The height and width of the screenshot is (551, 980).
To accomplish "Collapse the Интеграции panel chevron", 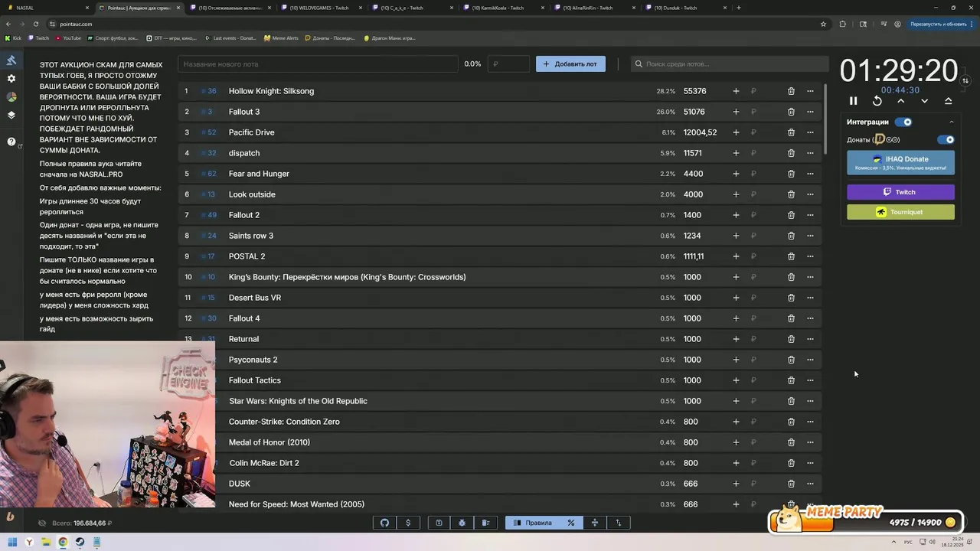I will pos(952,122).
